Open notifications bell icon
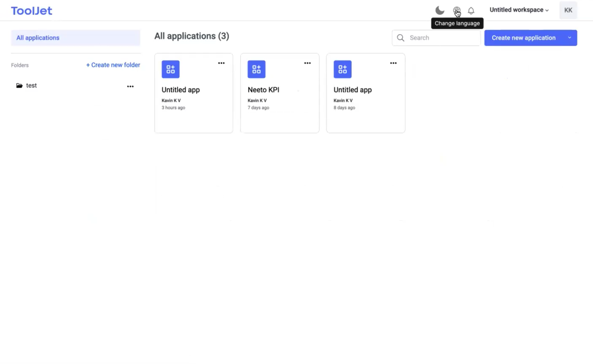 (x=471, y=11)
